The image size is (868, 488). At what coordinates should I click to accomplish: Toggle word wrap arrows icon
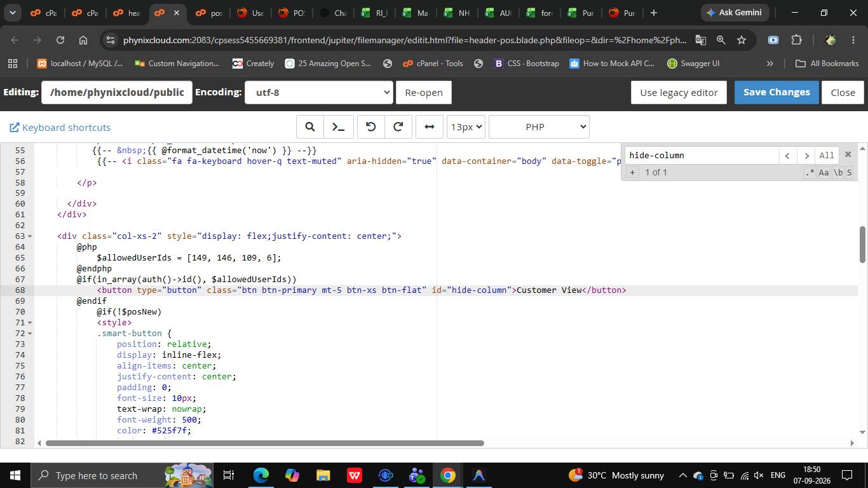point(430,127)
